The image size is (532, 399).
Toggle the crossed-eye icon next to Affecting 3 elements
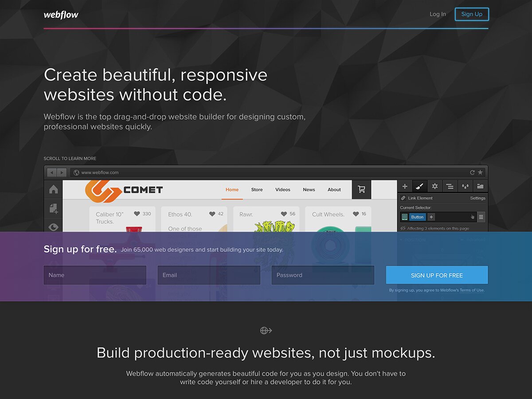click(403, 228)
